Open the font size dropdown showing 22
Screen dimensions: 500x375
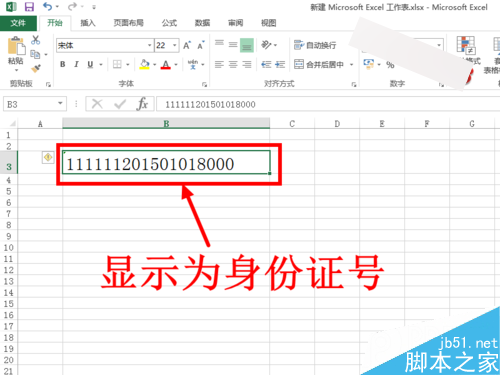coord(174,45)
